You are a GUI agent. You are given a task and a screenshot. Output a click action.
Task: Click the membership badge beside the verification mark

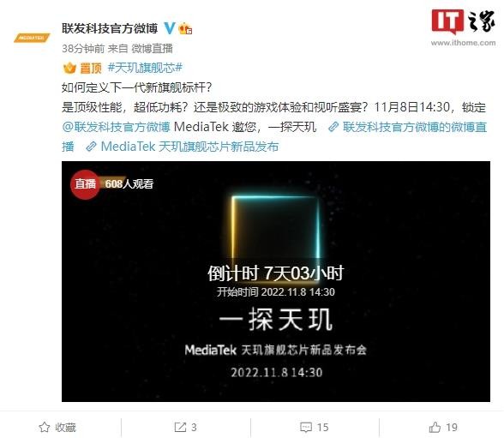[185, 29]
